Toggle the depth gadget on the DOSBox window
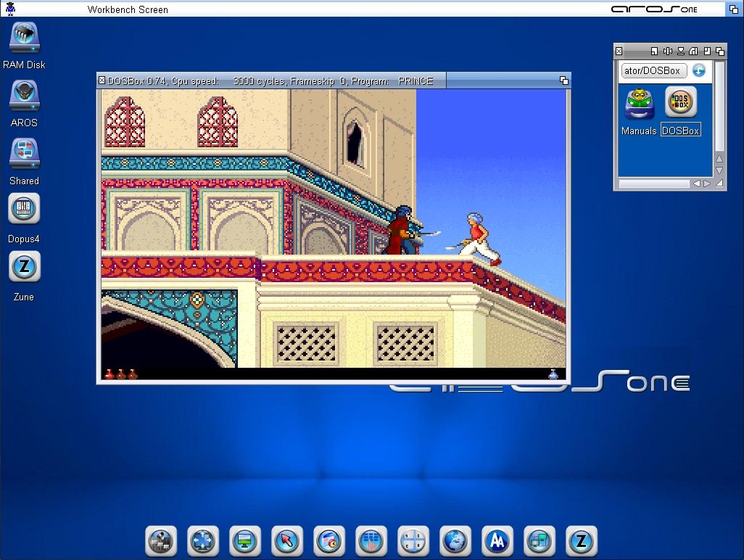Viewport: 744px width, 560px height. pyautogui.click(x=563, y=80)
